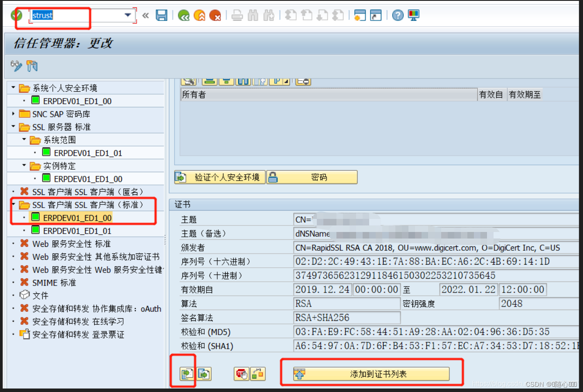Open the command field dropdown arrow
The image size is (583, 392).
point(128,15)
